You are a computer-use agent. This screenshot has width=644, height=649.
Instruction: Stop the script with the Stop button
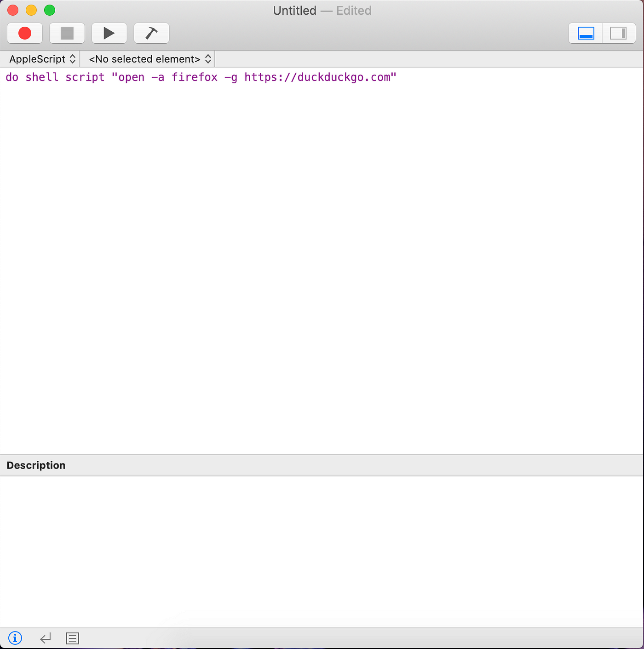pos(67,33)
